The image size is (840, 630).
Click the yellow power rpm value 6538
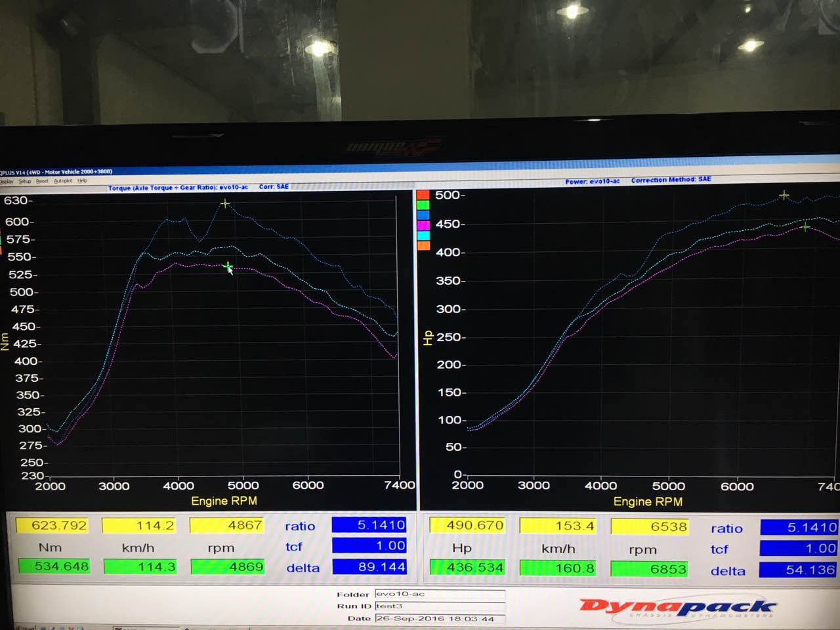click(650, 526)
